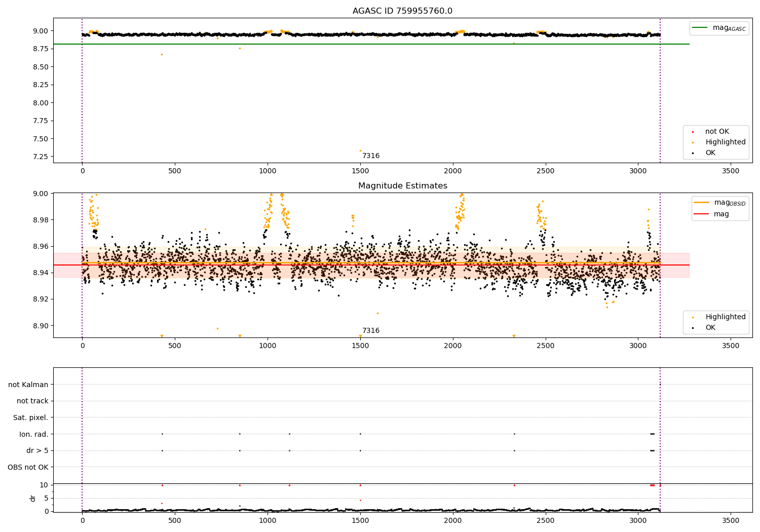This screenshot has height=532, width=760.
Task: Click the 'dr > 5' axis label
Action: pyautogui.click(x=37, y=450)
